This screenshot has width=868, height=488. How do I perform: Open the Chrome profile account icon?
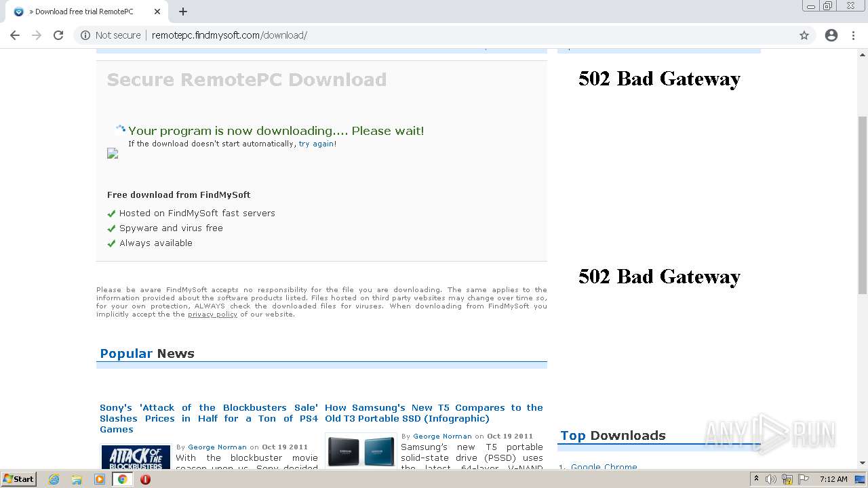point(831,35)
